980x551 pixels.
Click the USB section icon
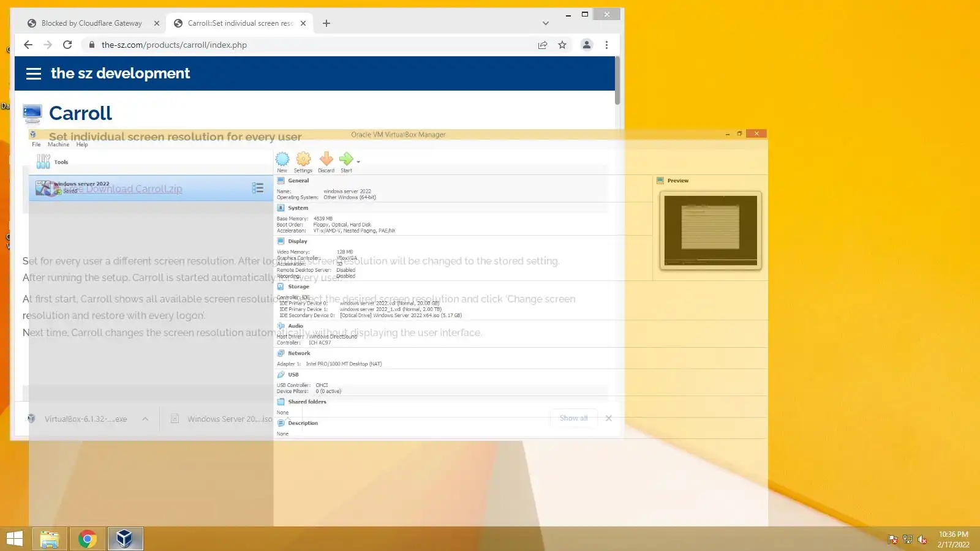[281, 375]
